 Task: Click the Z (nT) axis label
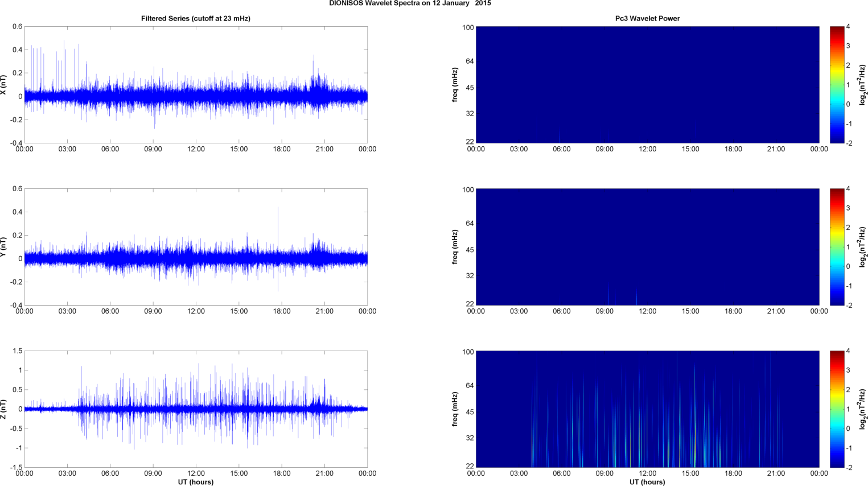pyautogui.click(x=3, y=409)
